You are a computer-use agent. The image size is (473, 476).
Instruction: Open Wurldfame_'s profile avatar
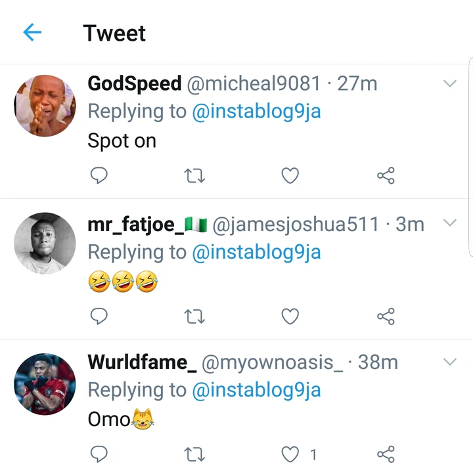(x=45, y=384)
